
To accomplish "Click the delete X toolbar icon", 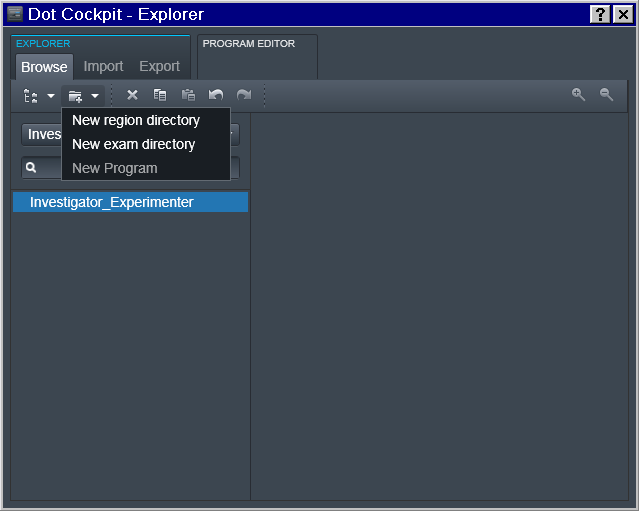I will coord(132,95).
